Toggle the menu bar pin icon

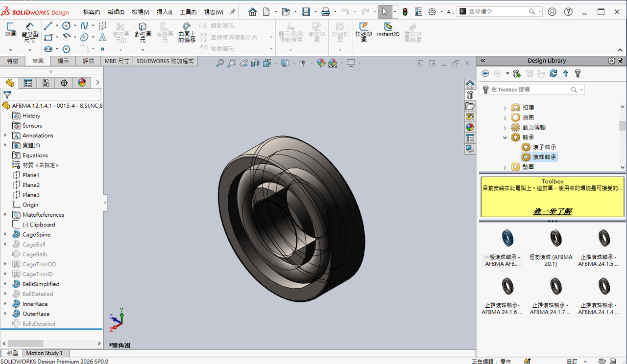233,12
